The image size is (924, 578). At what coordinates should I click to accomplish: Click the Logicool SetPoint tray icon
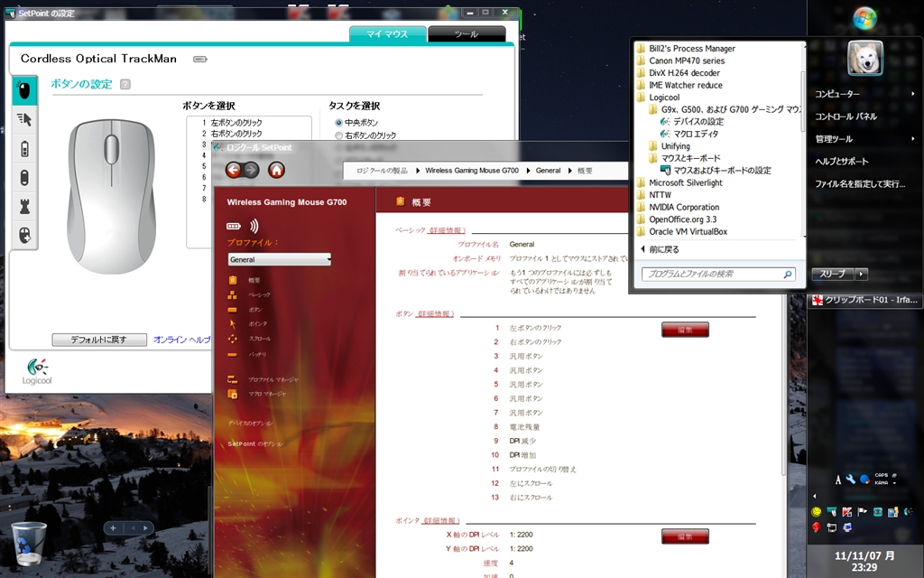pyautogui.click(x=908, y=512)
